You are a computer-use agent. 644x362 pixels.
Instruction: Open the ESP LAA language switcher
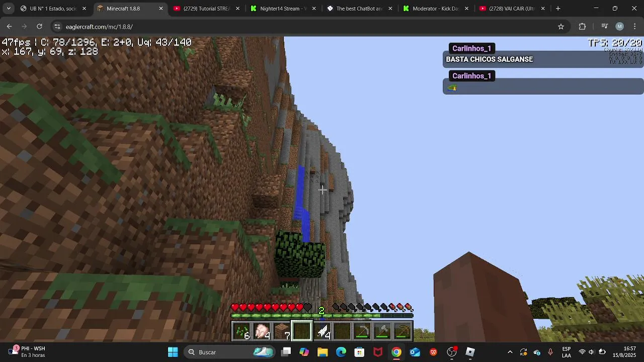click(x=567, y=352)
